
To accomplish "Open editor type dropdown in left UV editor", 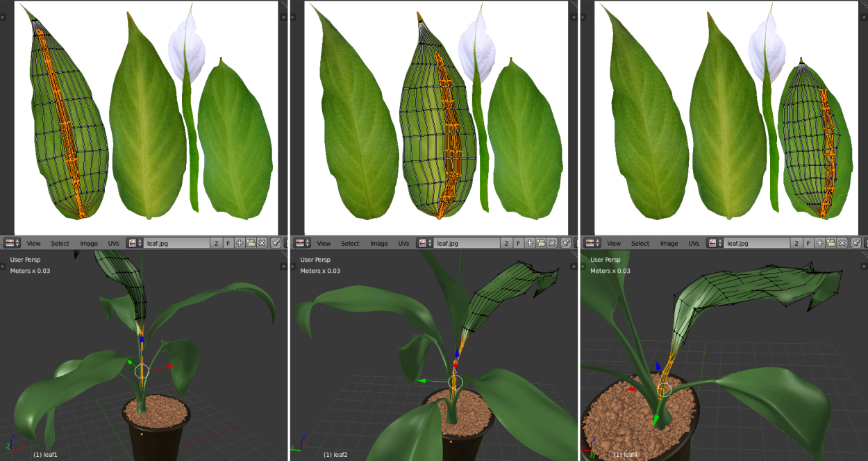I will [x=12, y=243].
